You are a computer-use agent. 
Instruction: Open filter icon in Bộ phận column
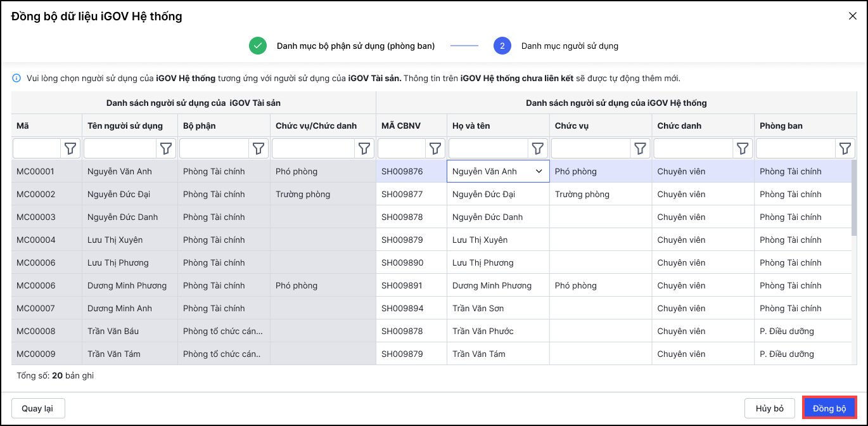[258, 148]
